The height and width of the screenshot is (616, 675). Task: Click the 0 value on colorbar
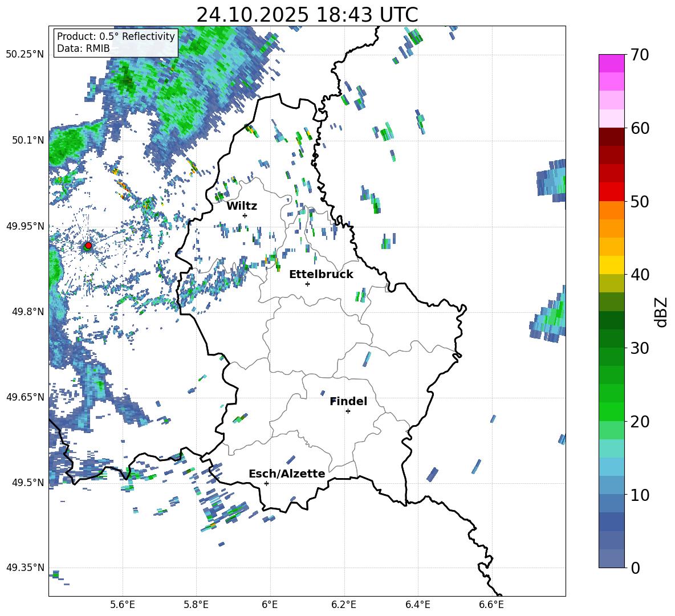pyautogui.click(x=635, y=568)
